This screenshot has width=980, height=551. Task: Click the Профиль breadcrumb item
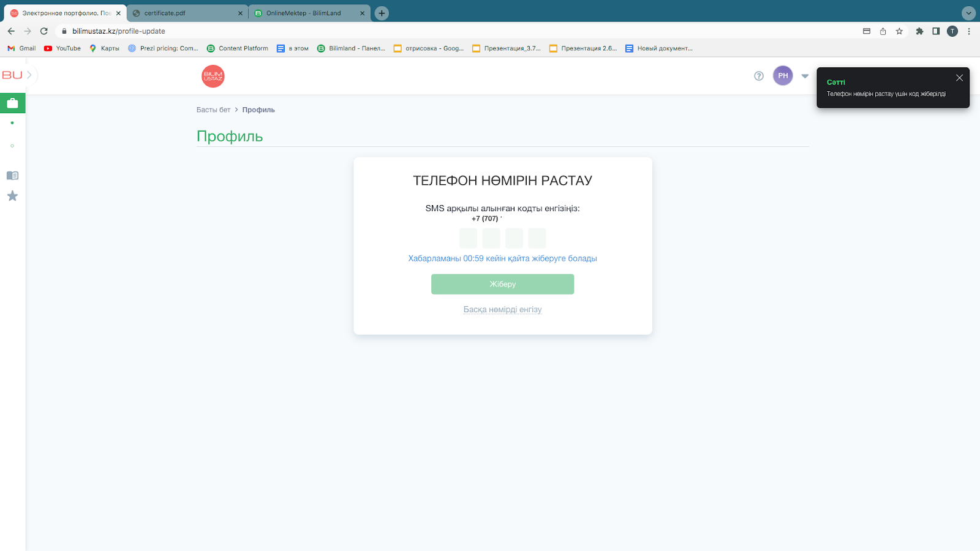click(x=258, y=110)
